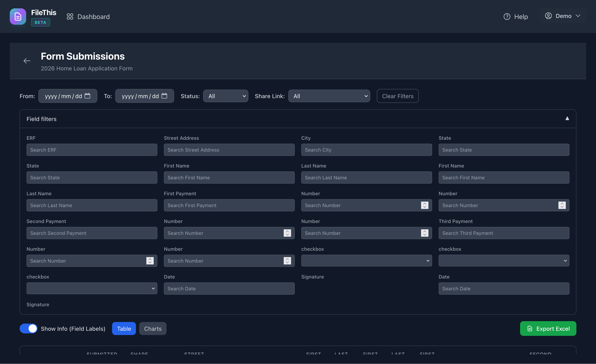Increment the Number field using its stepper arrows

point(425,205)
